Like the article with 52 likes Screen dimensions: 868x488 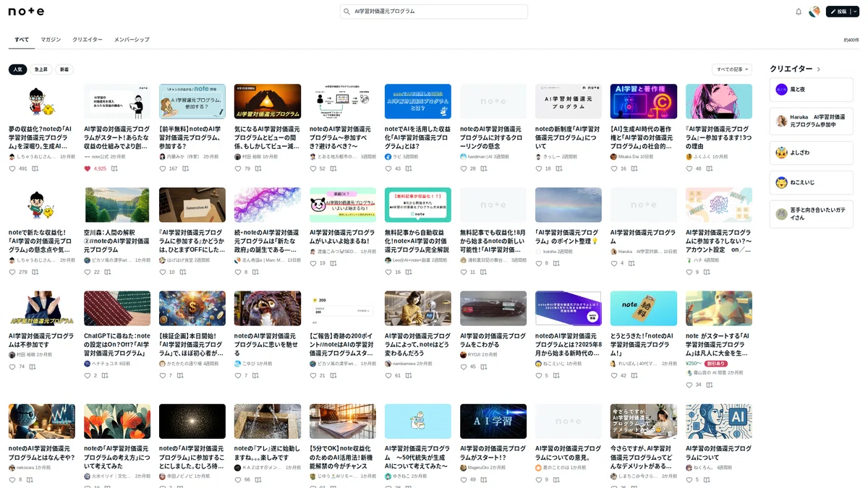[x=313, y=168]
